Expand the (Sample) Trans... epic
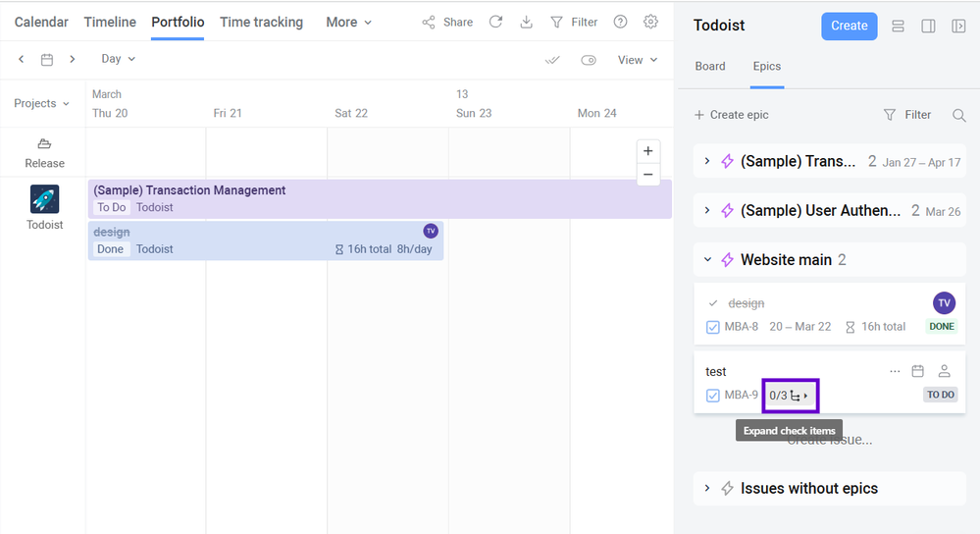 [707, 161]
